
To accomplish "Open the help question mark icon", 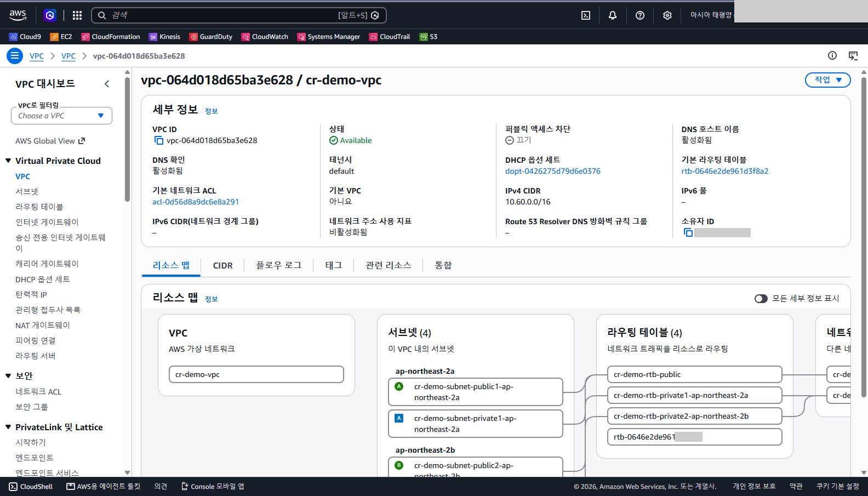I will click(640, 15).
